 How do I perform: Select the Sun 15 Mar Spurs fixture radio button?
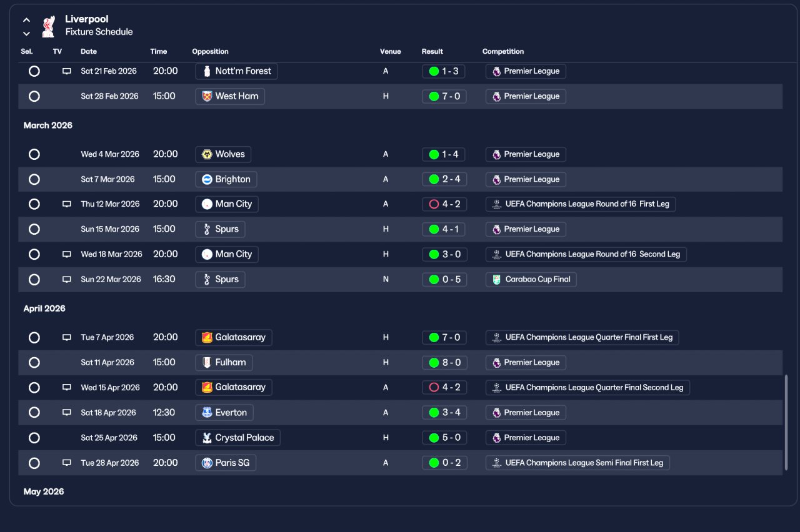click(34, 229)
